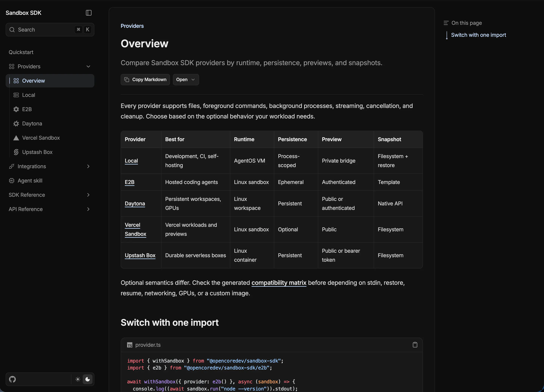Click the Daytona logo icon in sidebar

pos(16,124)
